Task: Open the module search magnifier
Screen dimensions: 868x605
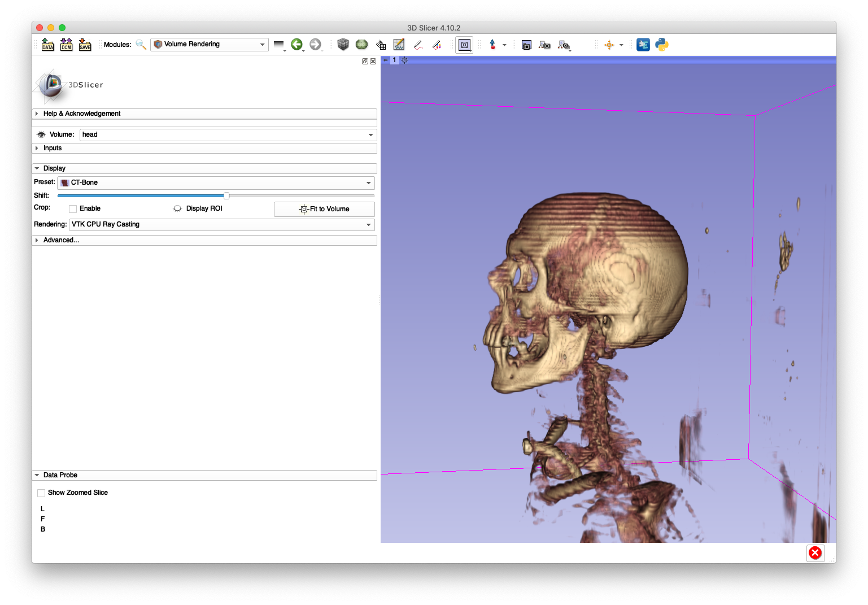Action: 141,44
